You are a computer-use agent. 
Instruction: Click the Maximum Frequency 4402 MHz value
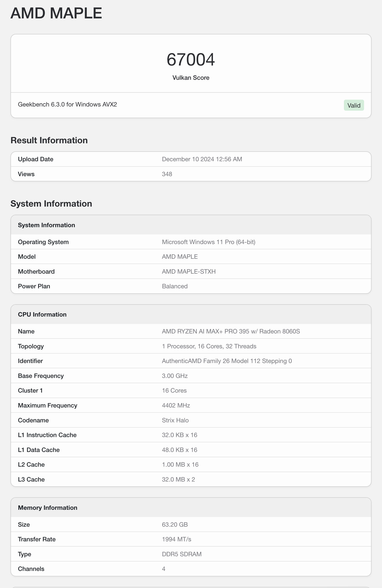click(x=176, y=406)
